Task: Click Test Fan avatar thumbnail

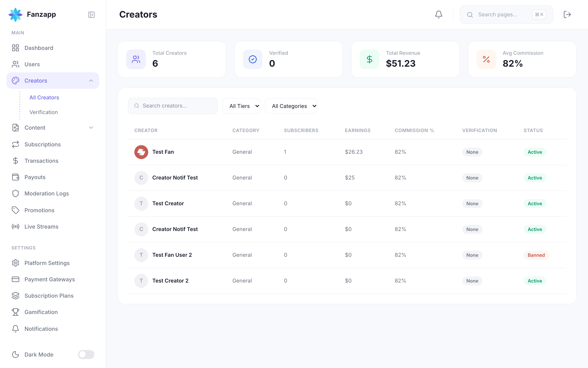Action: (141, 152)
